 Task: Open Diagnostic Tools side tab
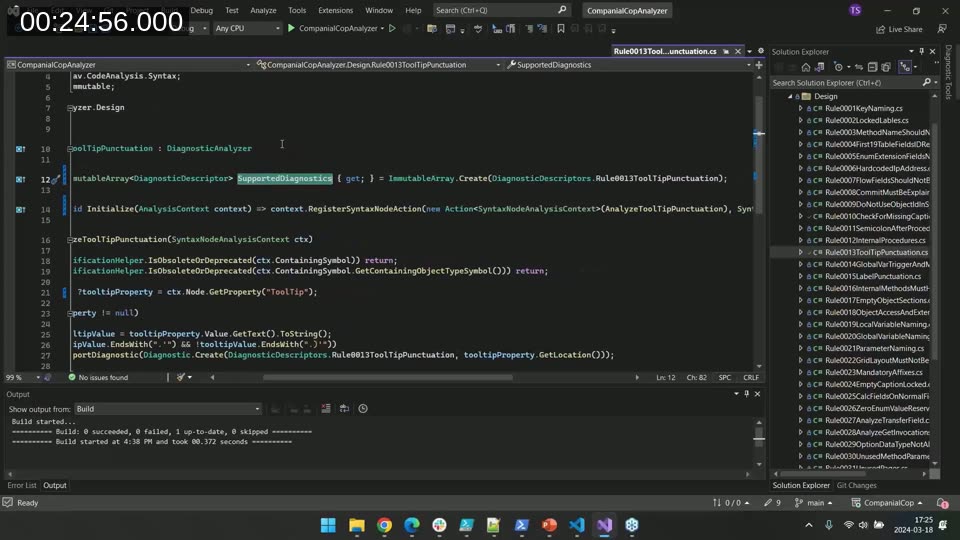tap(948, 72)
